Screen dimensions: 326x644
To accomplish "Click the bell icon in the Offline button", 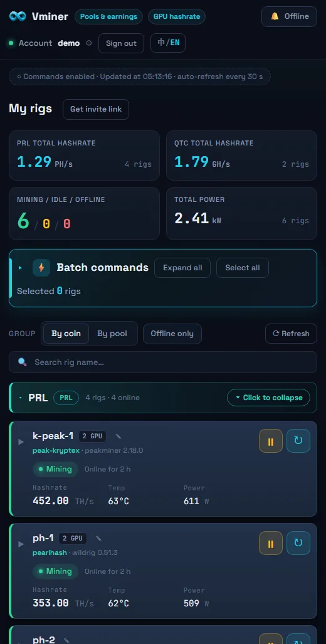I will point(275,16).
